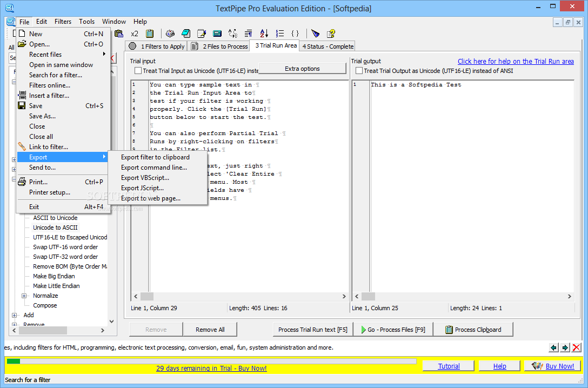
Task: Click the clipboard toolbar icon
Action: (150, 34)
